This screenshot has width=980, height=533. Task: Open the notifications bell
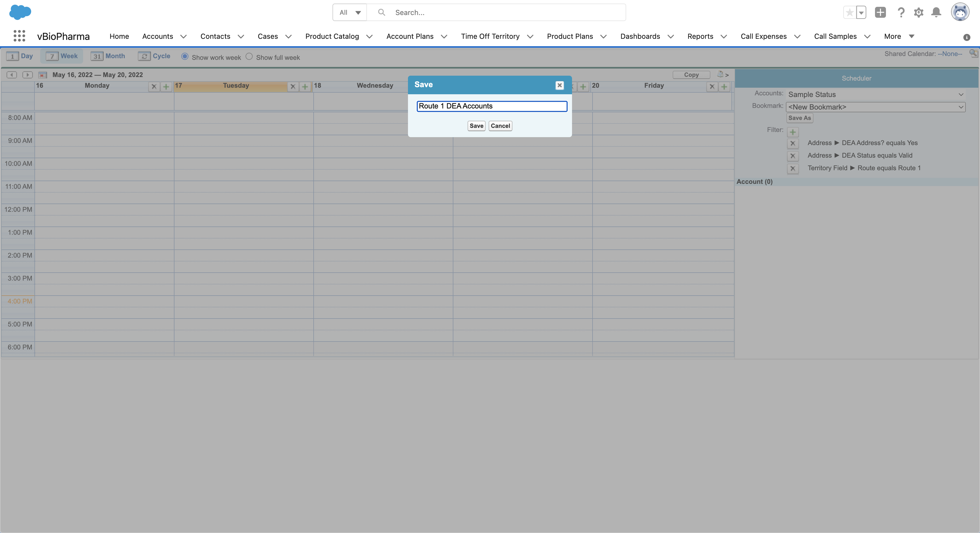click(x=936, y=13)
